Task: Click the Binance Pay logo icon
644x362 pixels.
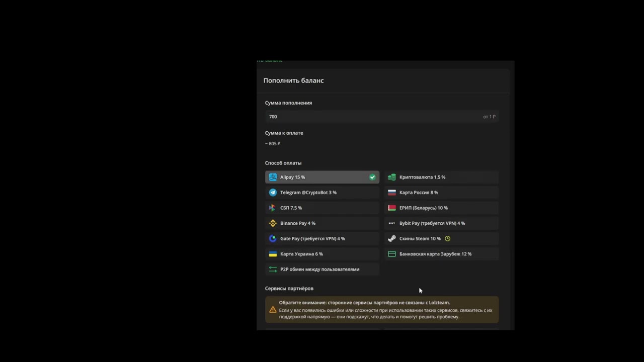Action: (x=273, y=223)
